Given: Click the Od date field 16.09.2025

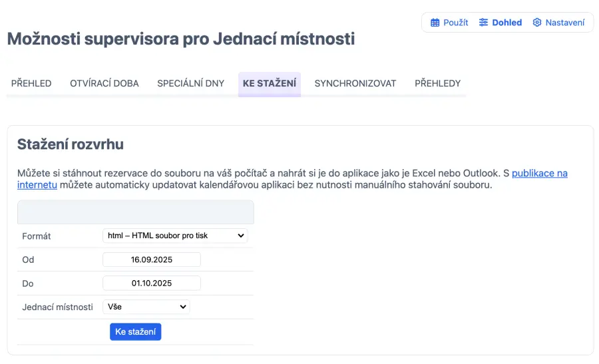Looking at the screenshot, I should (x=152, y=260).
